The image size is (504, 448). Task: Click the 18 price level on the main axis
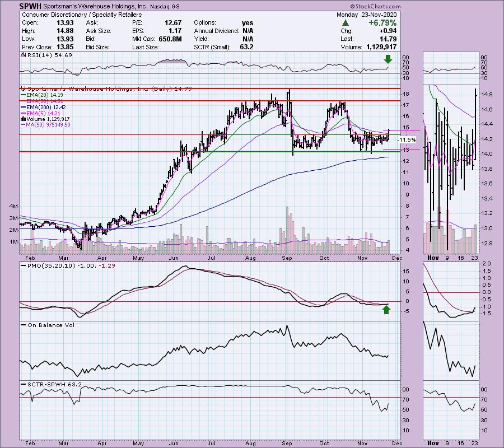click(407, 94)
